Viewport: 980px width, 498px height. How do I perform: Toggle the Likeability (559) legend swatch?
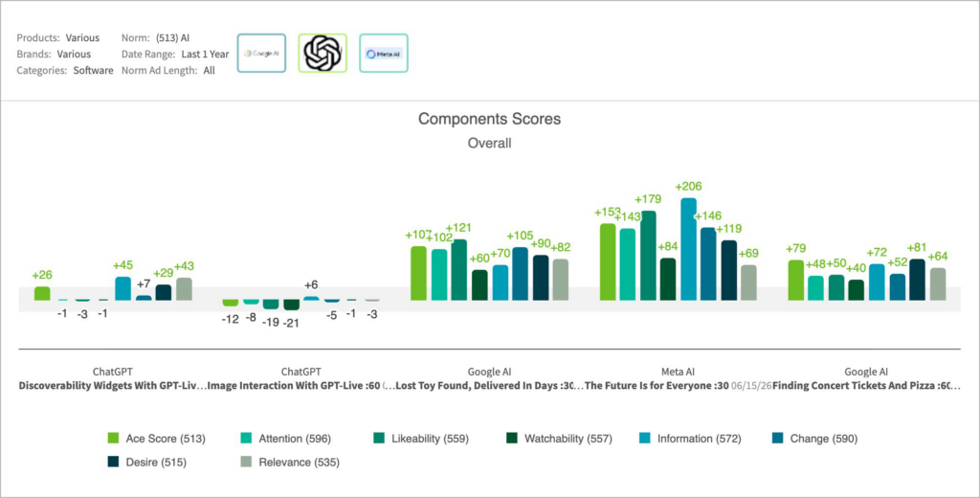click(x=379, y=439)
